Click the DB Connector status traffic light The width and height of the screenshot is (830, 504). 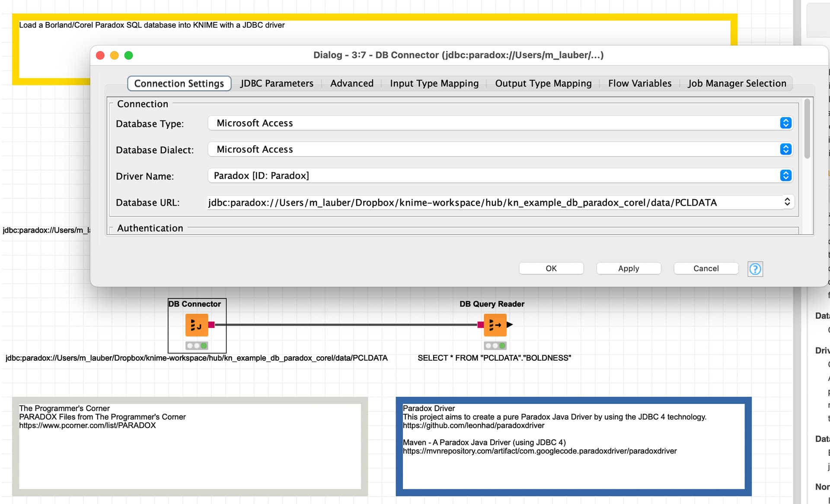(197, 346)
